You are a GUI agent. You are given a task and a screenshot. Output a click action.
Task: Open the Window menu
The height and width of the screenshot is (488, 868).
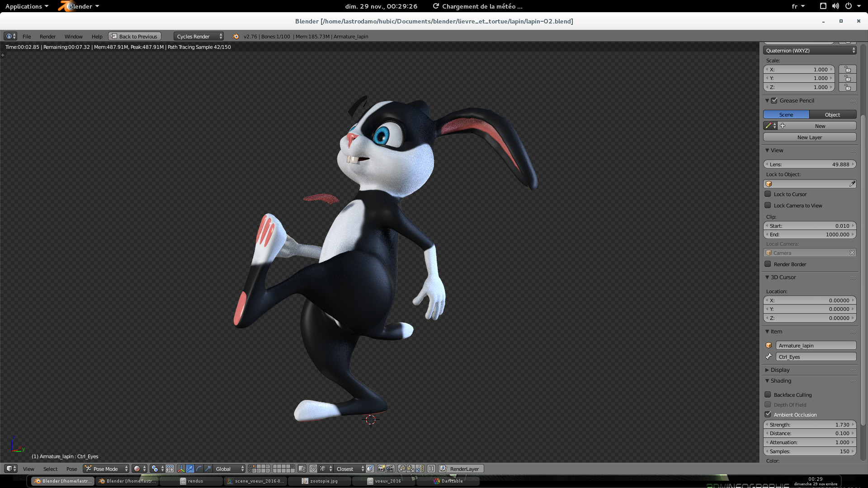[73, 37]
